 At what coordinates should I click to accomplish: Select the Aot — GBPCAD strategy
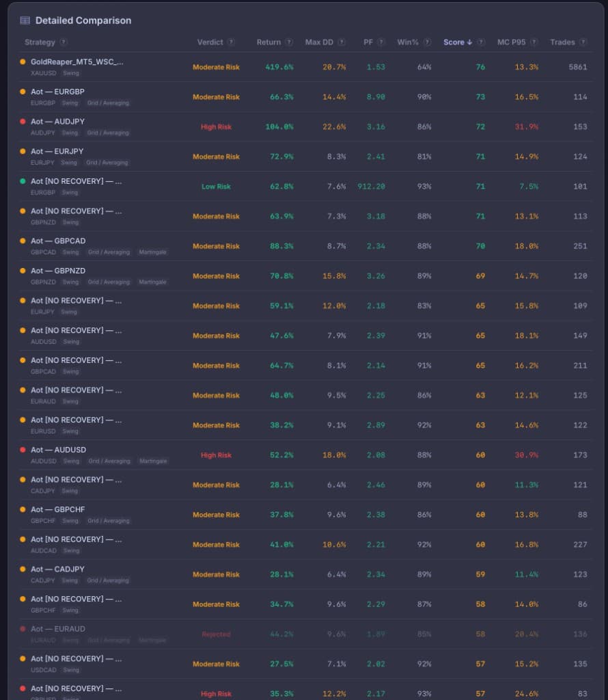pyautogui.click(x=58, y=241)
